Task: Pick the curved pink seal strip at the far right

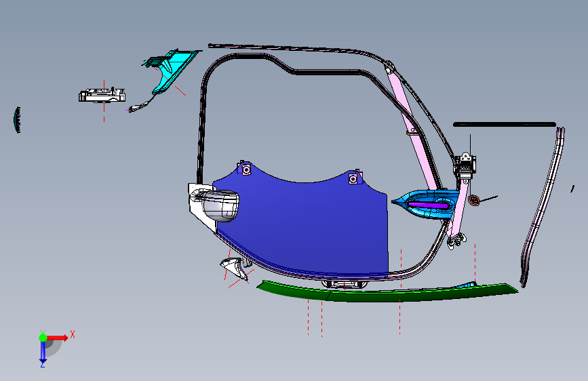Action: (543, 206)
